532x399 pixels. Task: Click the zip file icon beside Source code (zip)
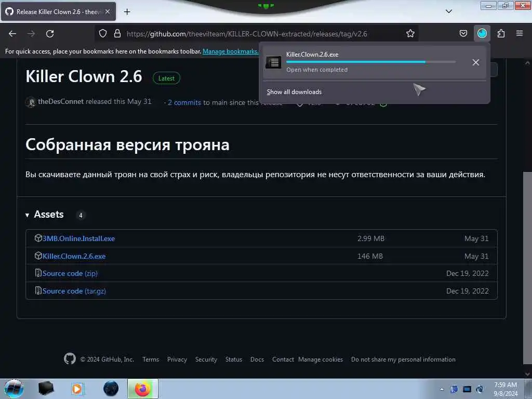(38, 273)
